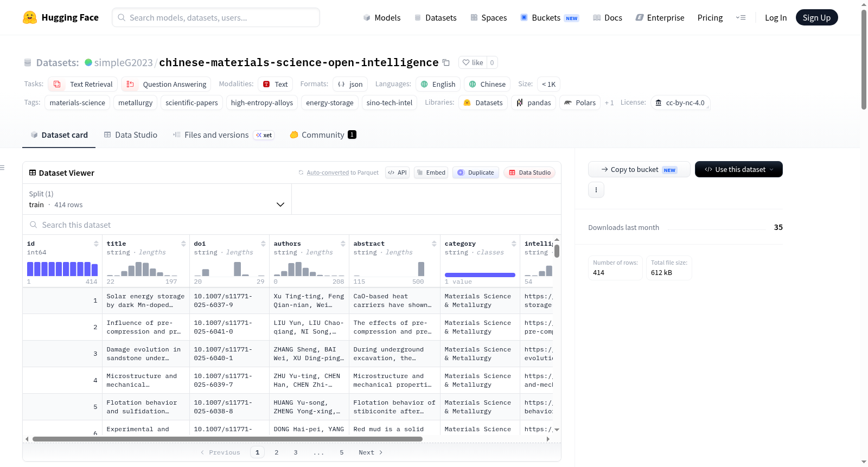Open the Community tab
The width and height of the screenshot is (868, 467).
pyautogui.click(x=323, y=135)
